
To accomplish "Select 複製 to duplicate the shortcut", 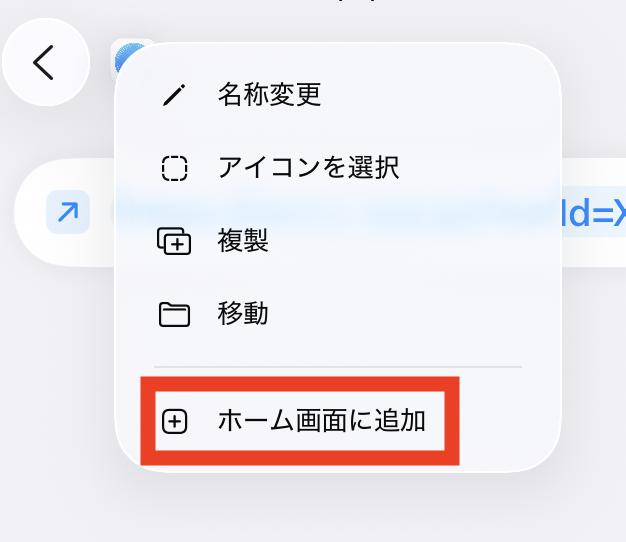I will tap(338, 241).
